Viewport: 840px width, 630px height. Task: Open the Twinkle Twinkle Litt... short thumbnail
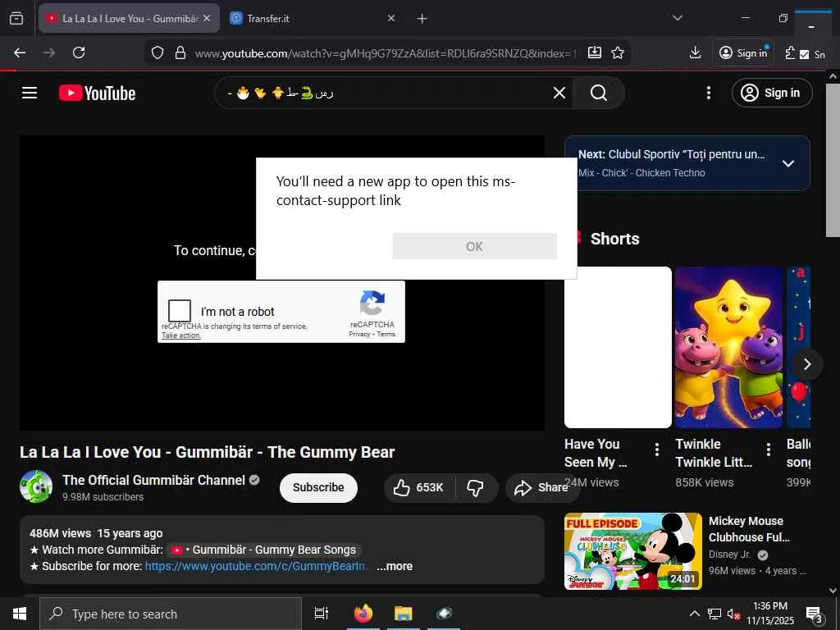[x=728, y=347]
